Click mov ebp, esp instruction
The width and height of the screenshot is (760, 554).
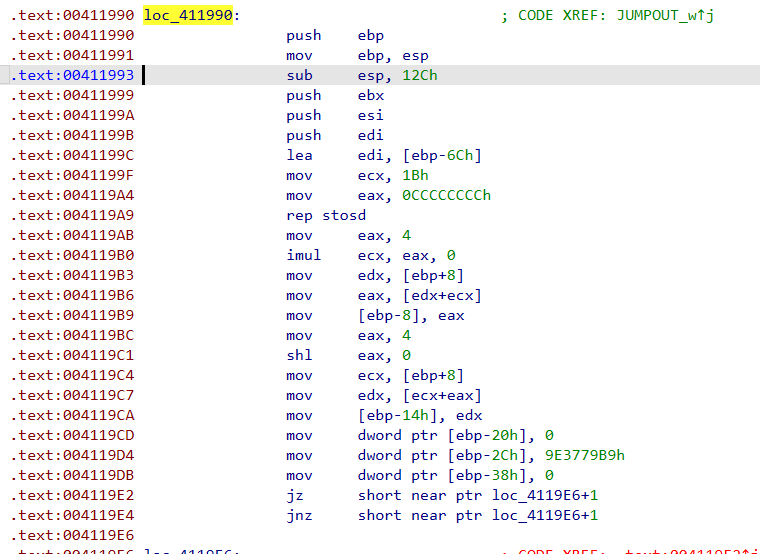(x=357, y=55)
